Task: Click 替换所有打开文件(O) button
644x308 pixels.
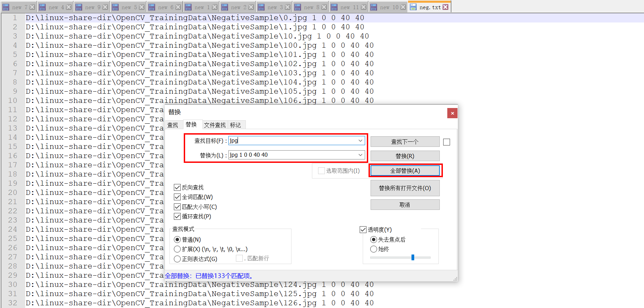Action: click(405, 188)
